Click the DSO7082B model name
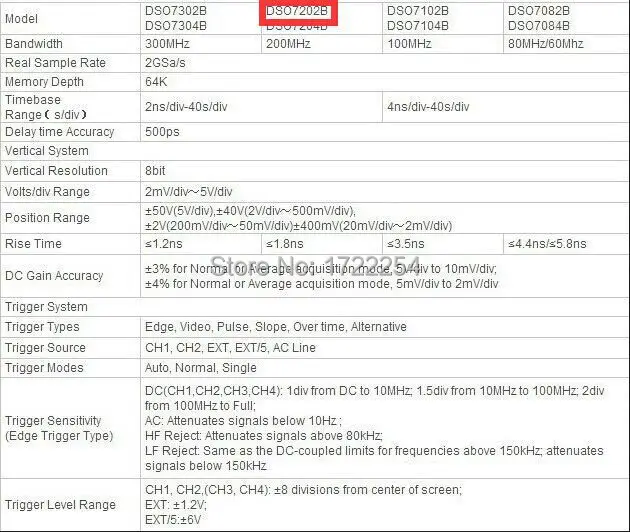630x532 pixels. pos(539,11)
